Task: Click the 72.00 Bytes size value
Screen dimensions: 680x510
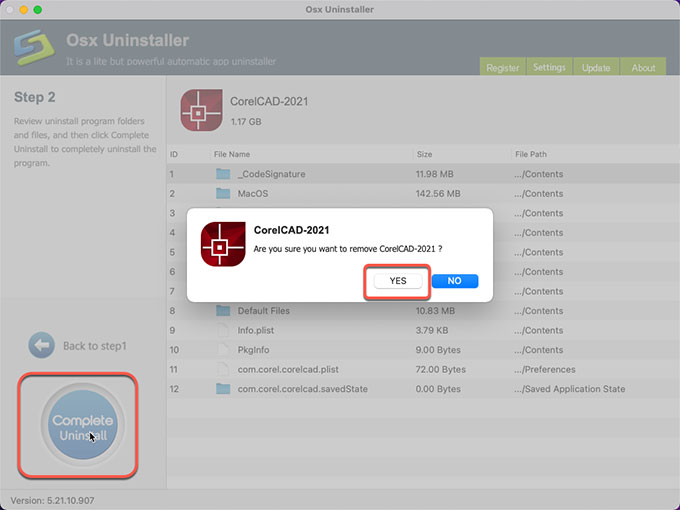Action: click(x=441, y=369)
